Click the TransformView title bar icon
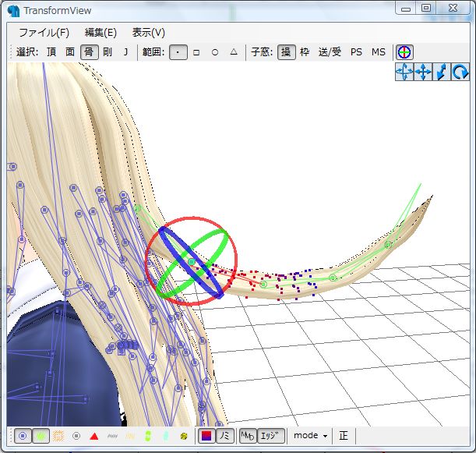This screenshot has width=476, height=453. [x=13, y=11]
